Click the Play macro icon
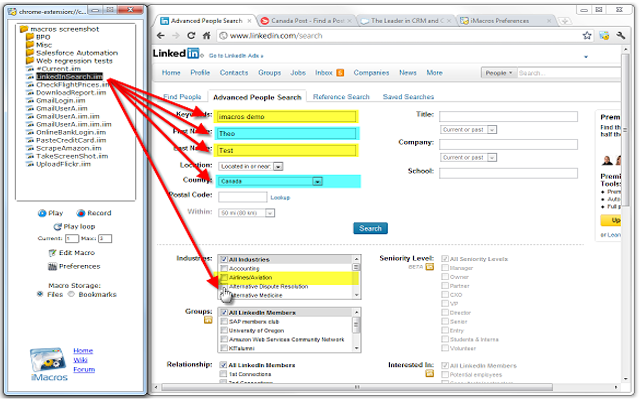 pos(42,213)
